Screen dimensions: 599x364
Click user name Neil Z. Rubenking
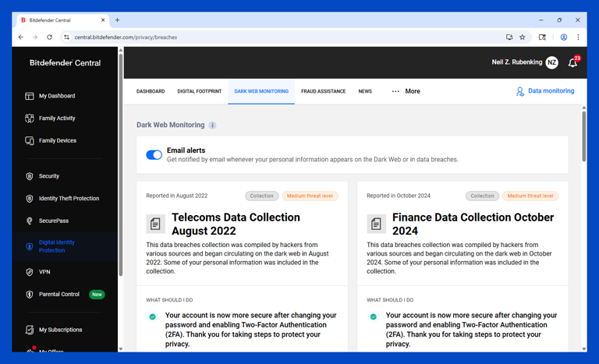click(516, 62)
